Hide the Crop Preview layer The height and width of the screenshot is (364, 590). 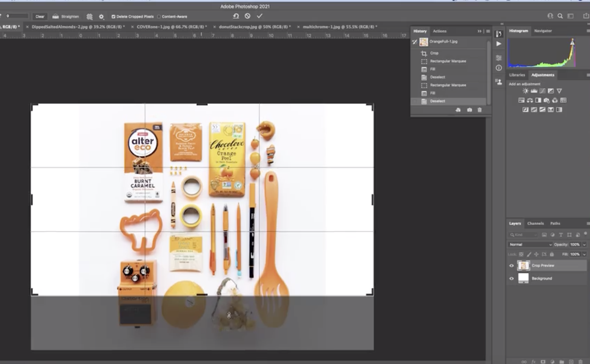tap(511, 266)
